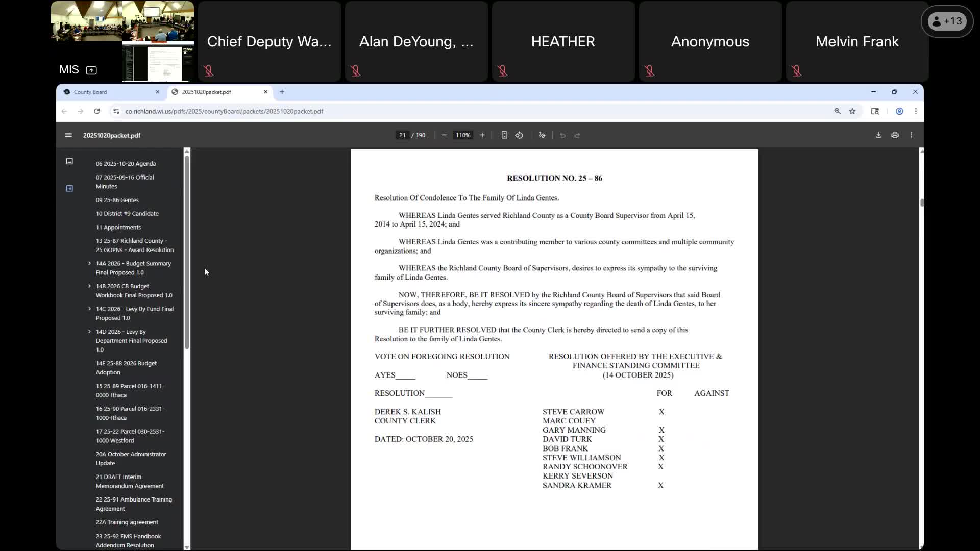Click the fit to page icon

(x=504, y=135)
